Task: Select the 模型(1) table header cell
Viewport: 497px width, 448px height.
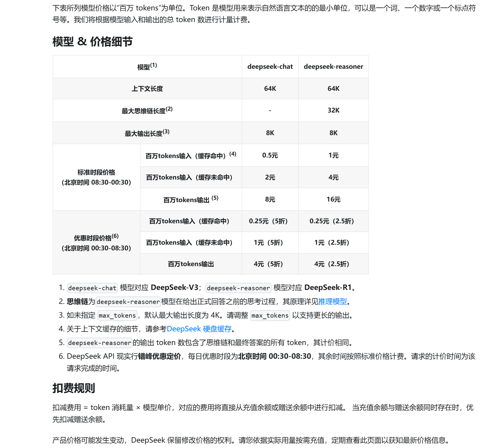Action: [147, 66]
